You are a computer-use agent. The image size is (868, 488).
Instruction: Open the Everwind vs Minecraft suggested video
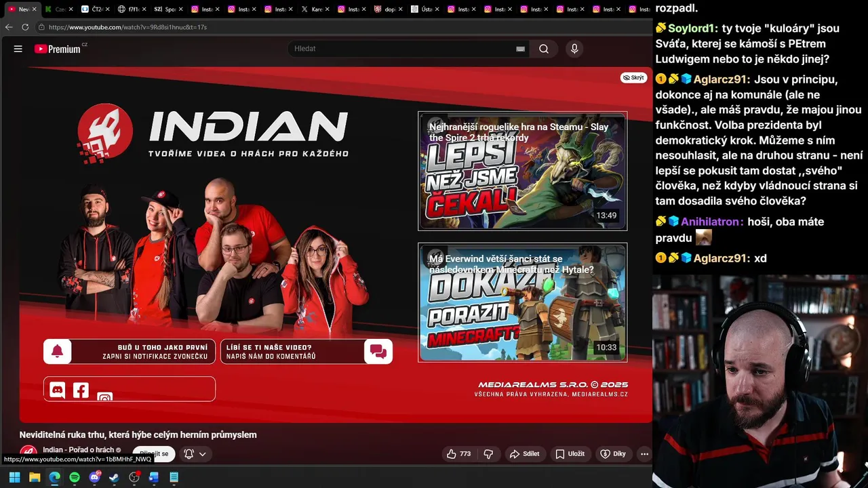tap(522, 302)
